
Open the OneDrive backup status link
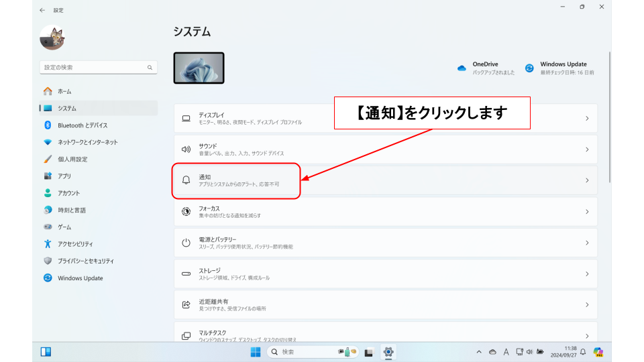[x=486, y=68]
